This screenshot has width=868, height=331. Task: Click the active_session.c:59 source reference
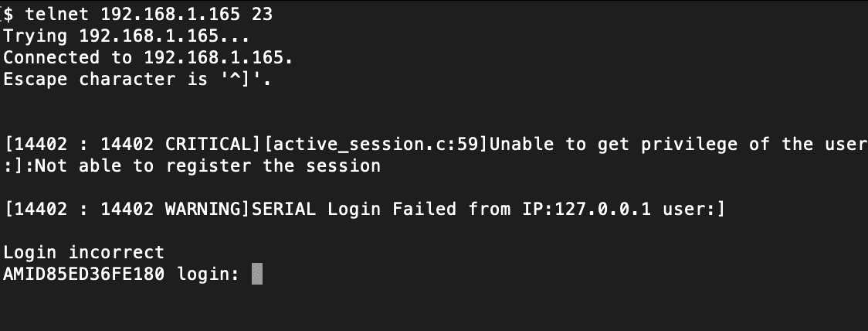point(375,145)
